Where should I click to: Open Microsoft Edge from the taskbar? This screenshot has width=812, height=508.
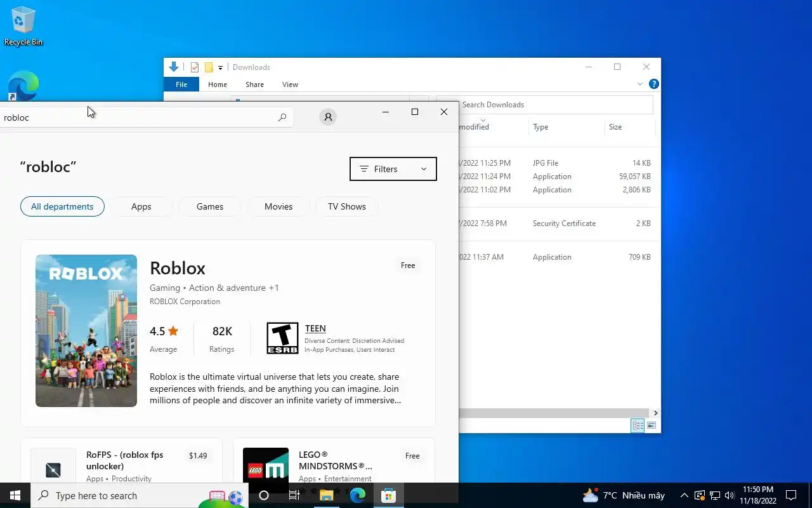click(x=358, y=495)
